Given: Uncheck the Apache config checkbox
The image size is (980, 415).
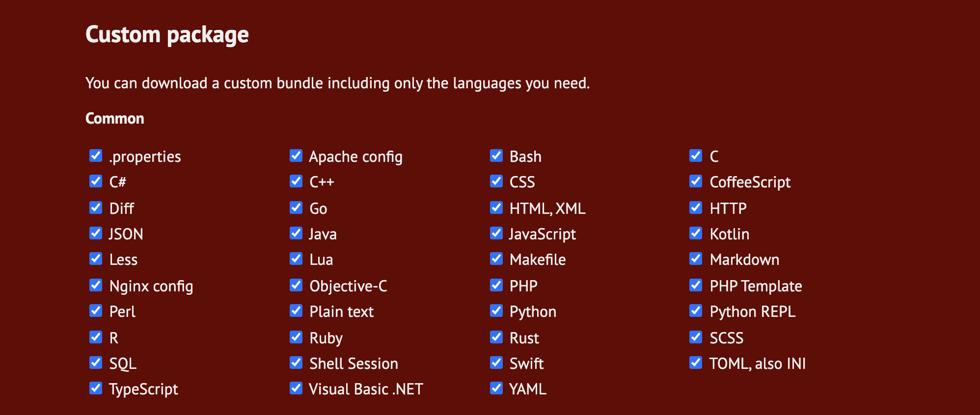Looking at the screenshot, I should click(296, 156).
